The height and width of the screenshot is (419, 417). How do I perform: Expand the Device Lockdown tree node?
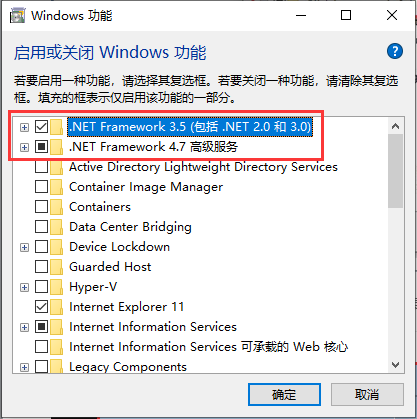pyautogui.click(x=24, y=247)
